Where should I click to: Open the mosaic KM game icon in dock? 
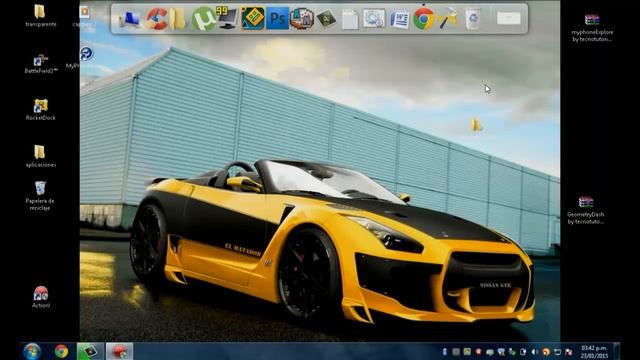[x=301, y=18]
